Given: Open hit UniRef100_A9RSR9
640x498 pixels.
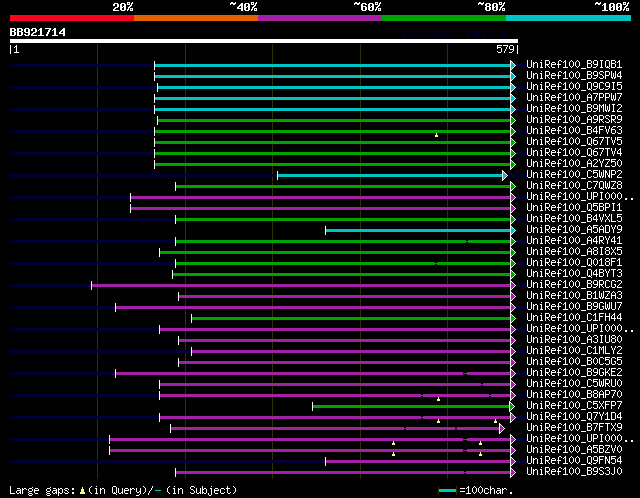Looking at the screenshot, I should coord(574,120).
